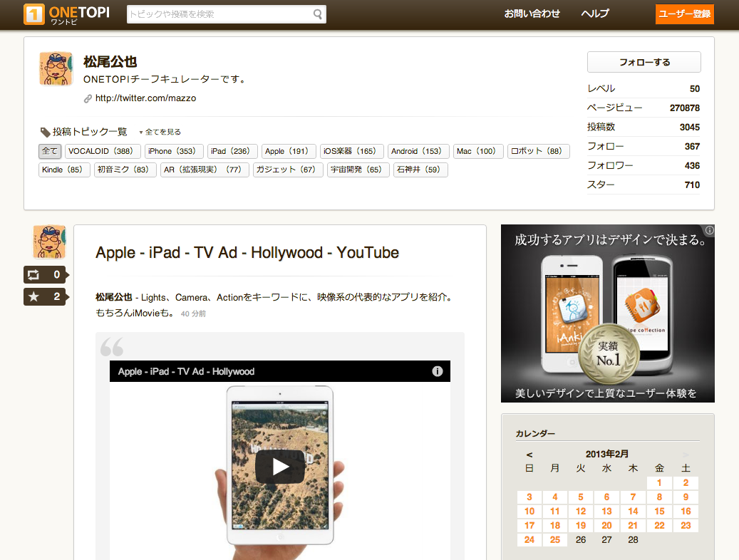Select the Kindle (85) topic tag

pos(64,170)
